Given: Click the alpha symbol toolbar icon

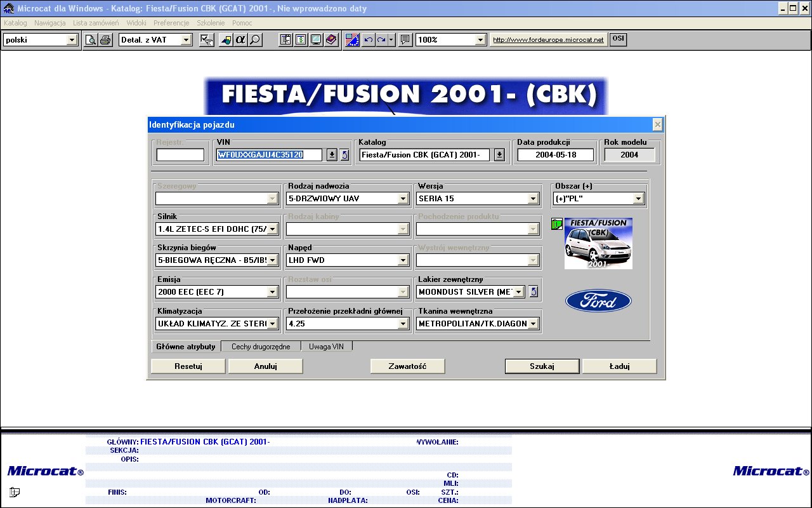Looking at the screenshot, I should (x=240, y=39).
